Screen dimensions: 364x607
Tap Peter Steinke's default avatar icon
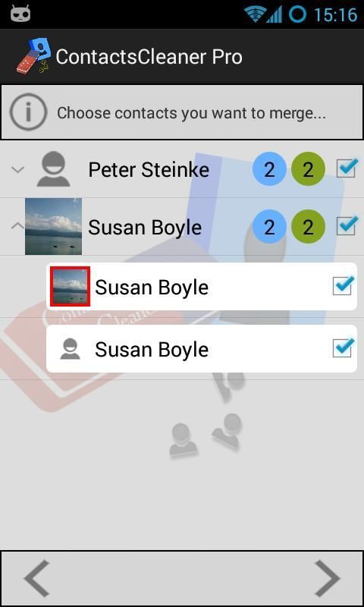pyautogui.click(x=53, y=169)
